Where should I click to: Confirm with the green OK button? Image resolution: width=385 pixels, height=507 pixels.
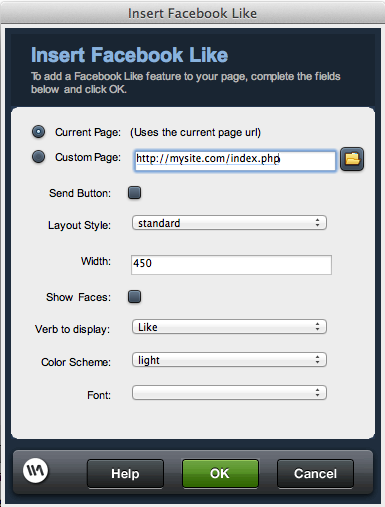point(220,473)
